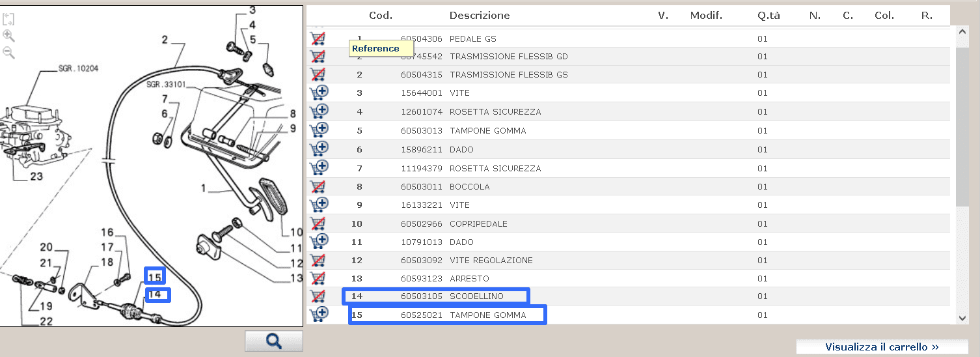Click the cart icon for BOCCOLA
980x357 pixels.
(x=318, y=186)
